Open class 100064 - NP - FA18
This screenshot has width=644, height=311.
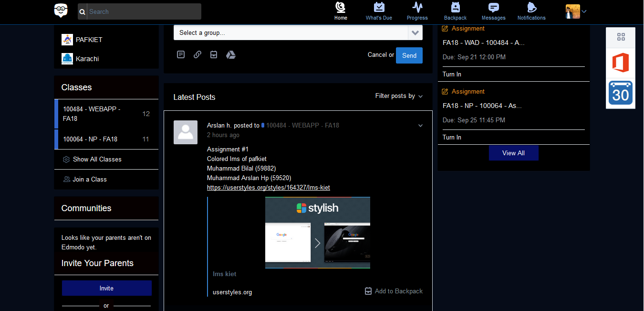(106, 139)
